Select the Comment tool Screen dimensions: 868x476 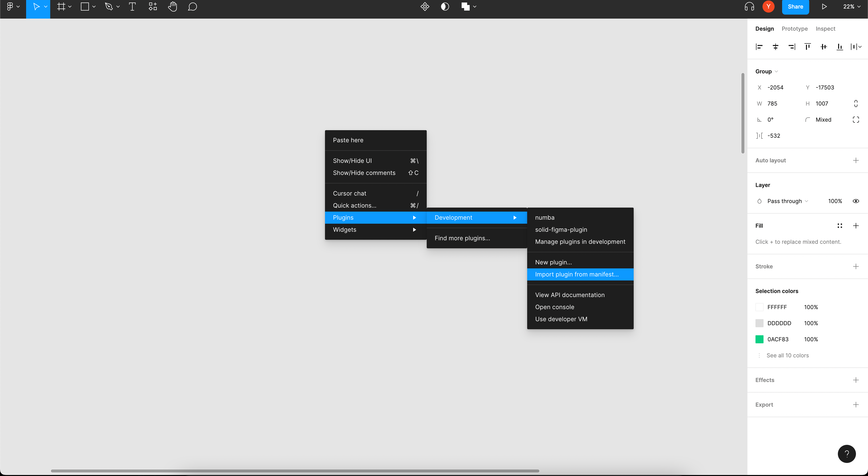(192, 6)
